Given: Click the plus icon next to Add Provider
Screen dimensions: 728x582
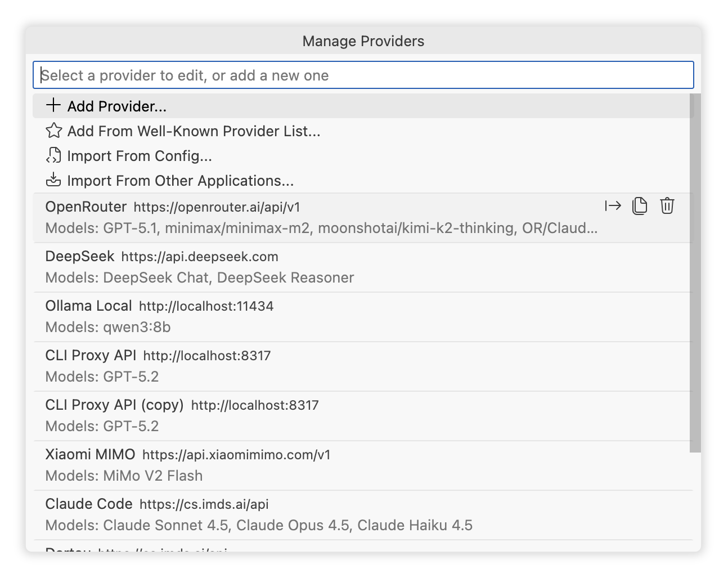Looking at the screenshot, I should point(53,106).
